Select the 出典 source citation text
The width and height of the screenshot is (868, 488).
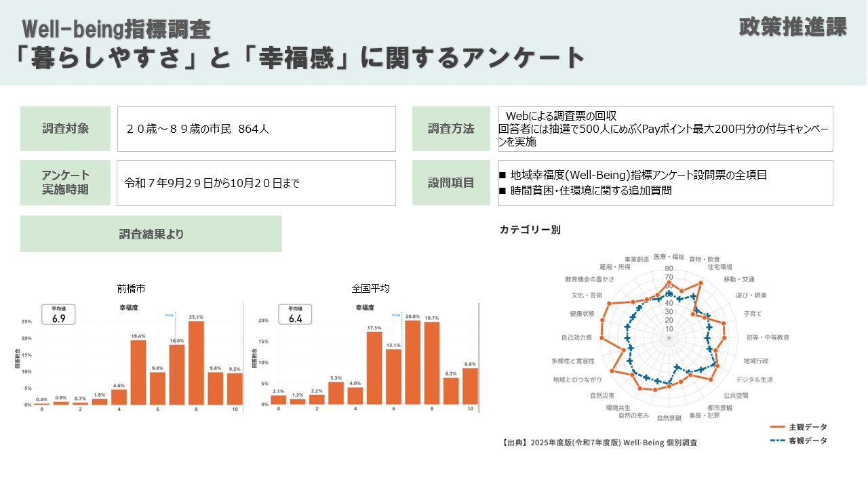[x=599, y=443]
